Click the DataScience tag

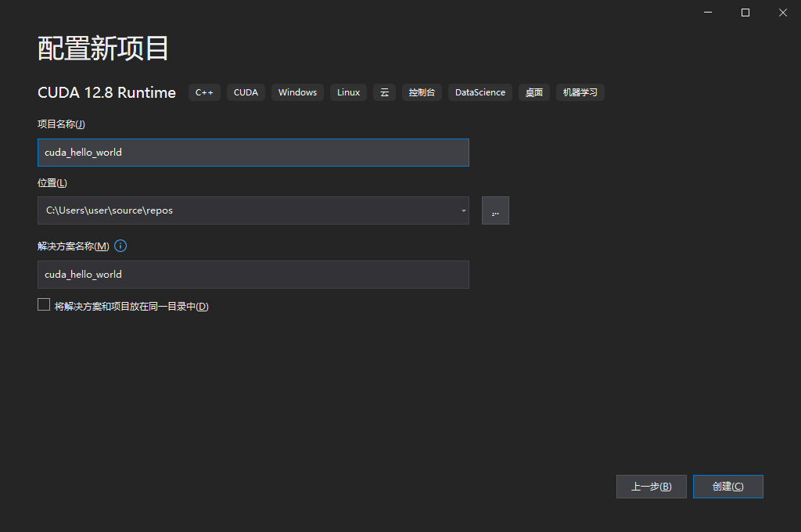coord(480,92)
